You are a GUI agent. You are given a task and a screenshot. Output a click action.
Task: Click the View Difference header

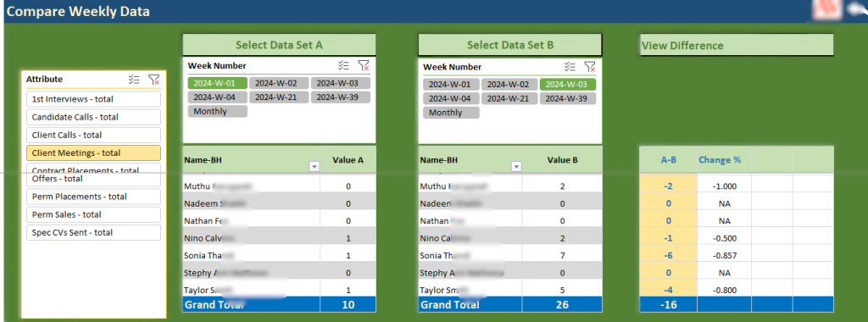coord(737,46)
